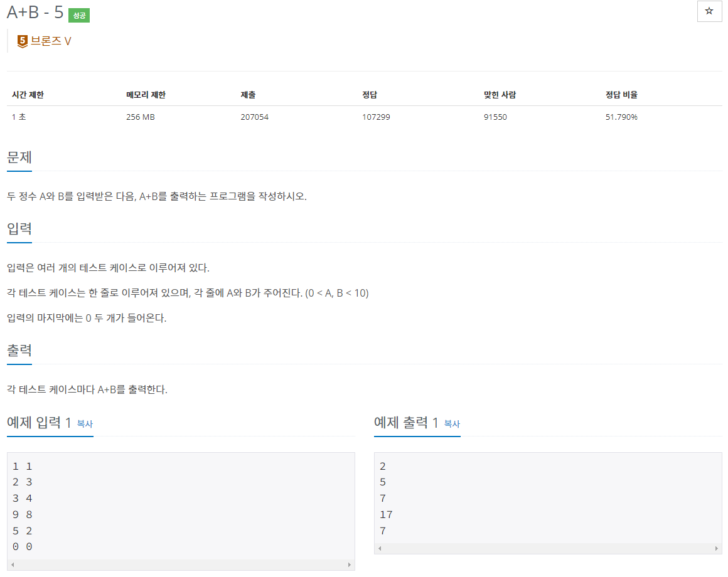Copy example output 1 via 복사 link
Viewport: 728px width, 577px height.
(x=452, y=423)
